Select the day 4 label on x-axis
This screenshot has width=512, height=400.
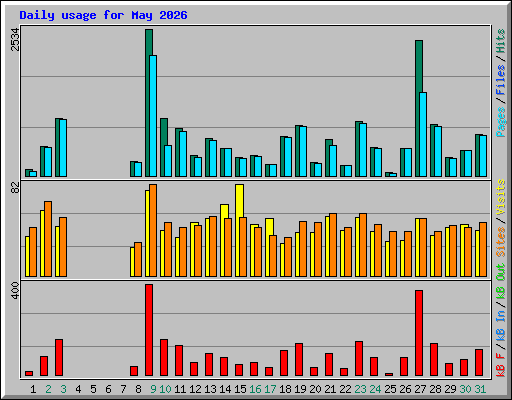coord(78,389)
